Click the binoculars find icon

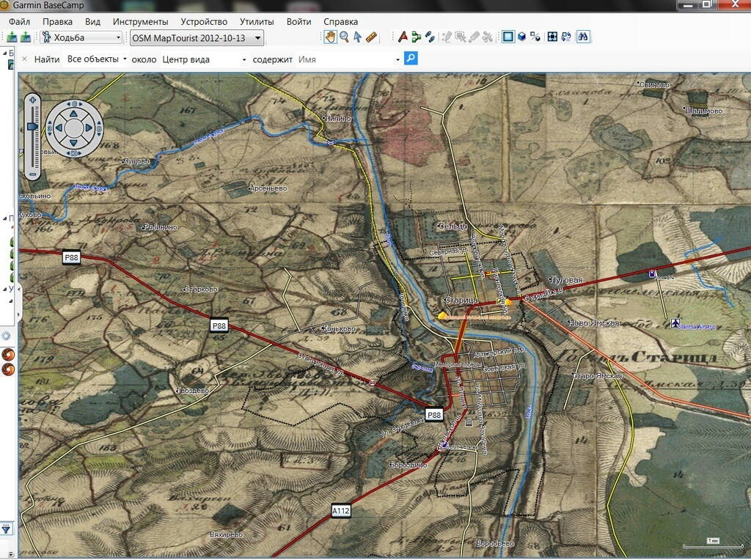(584, 37)
